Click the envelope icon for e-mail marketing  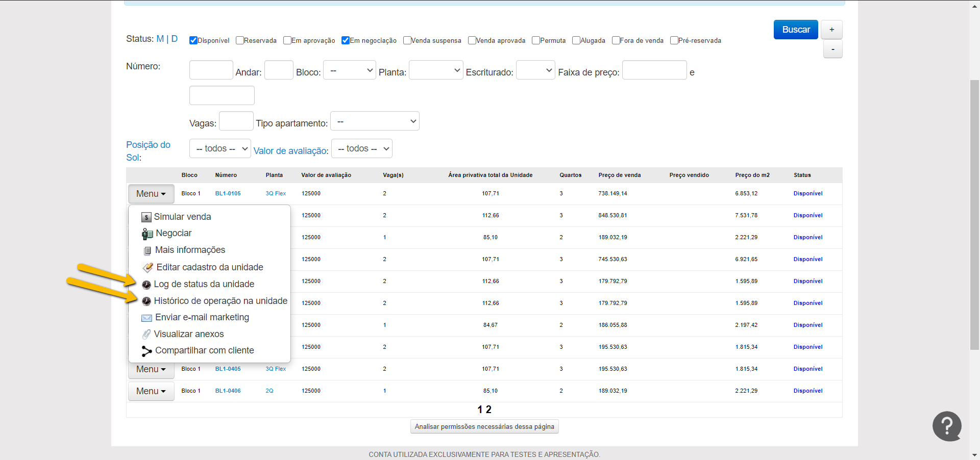[146, 318]
